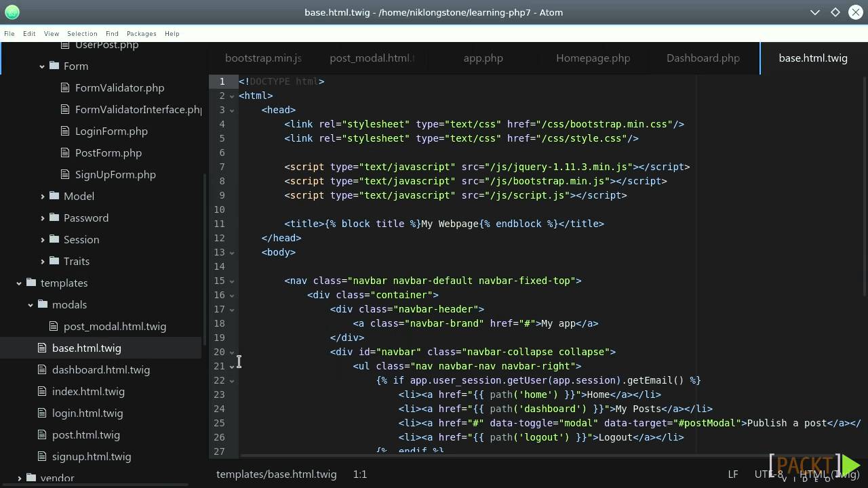Open the Selection menu
The image size is (868, 488).
82,33
